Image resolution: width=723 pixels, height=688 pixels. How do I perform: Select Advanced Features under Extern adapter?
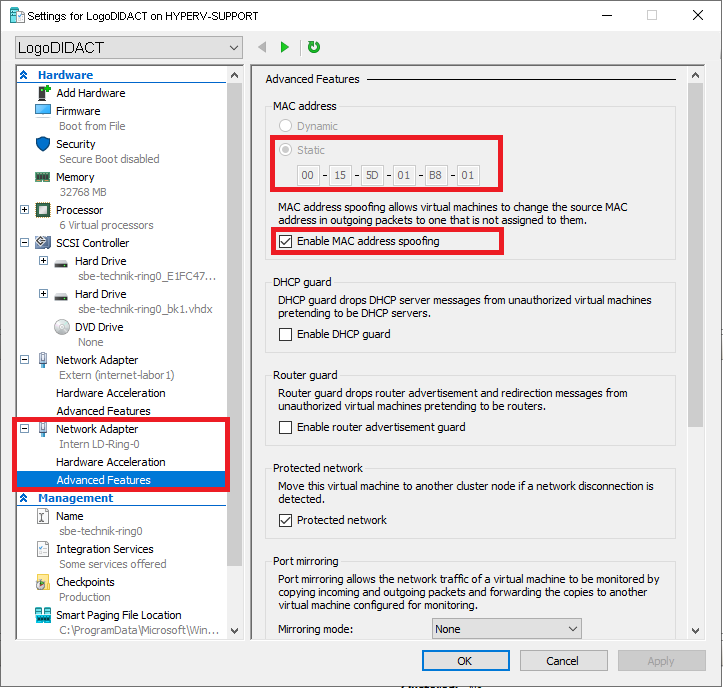coord(103,411)
